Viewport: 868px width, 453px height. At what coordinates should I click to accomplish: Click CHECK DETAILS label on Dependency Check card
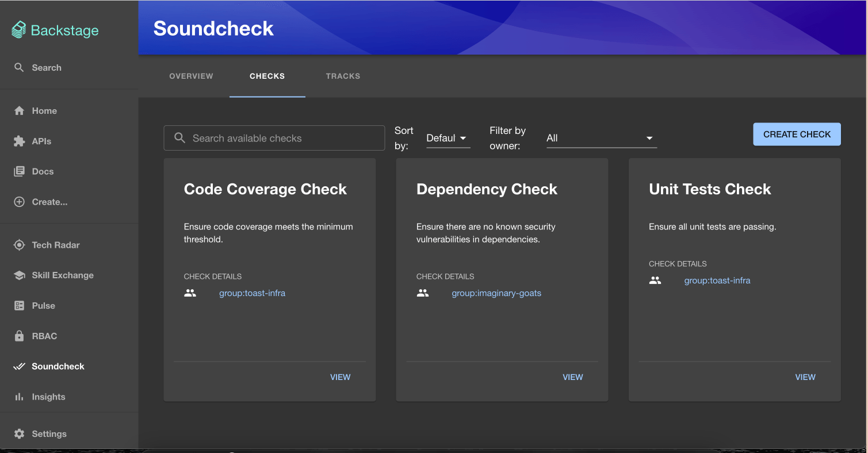pos(445,277)
